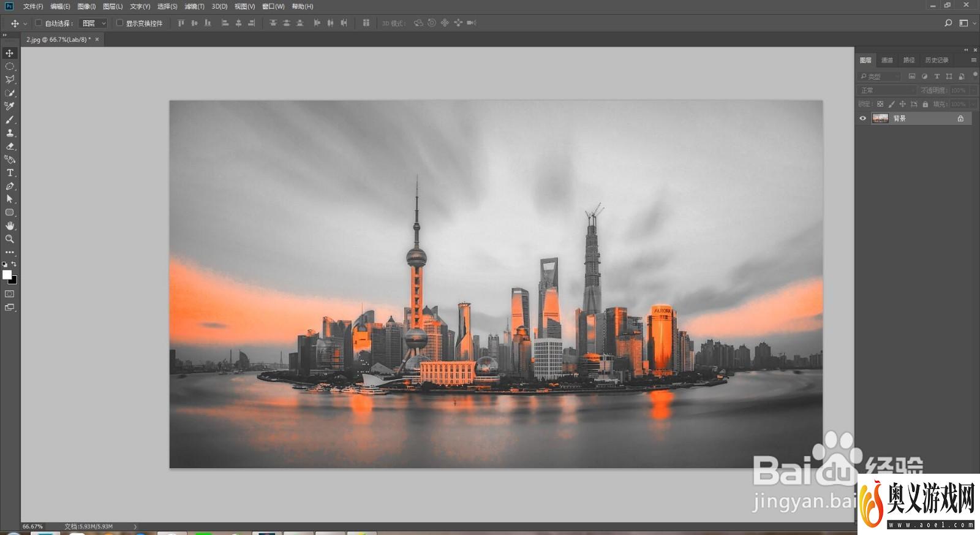Select the Pen tool

10,186
